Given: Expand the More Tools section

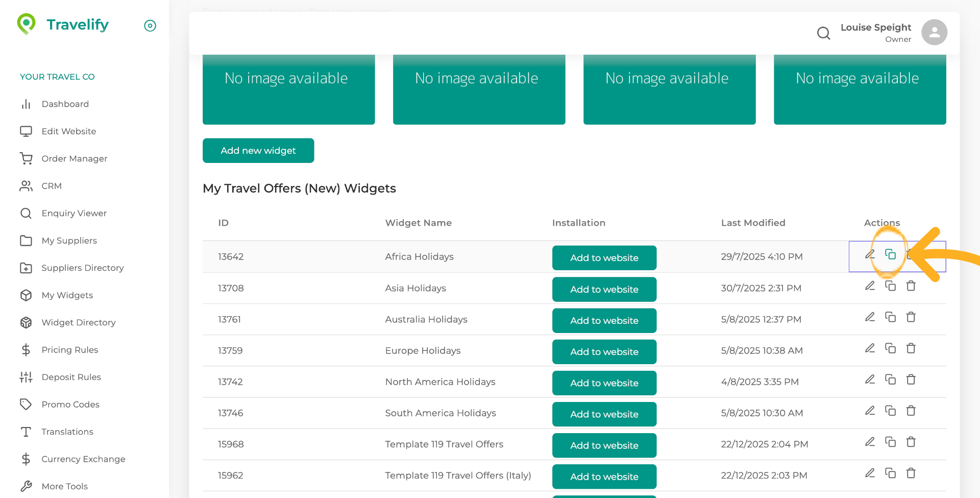Looking at the screenshot, I should click(x=64, y=486).
